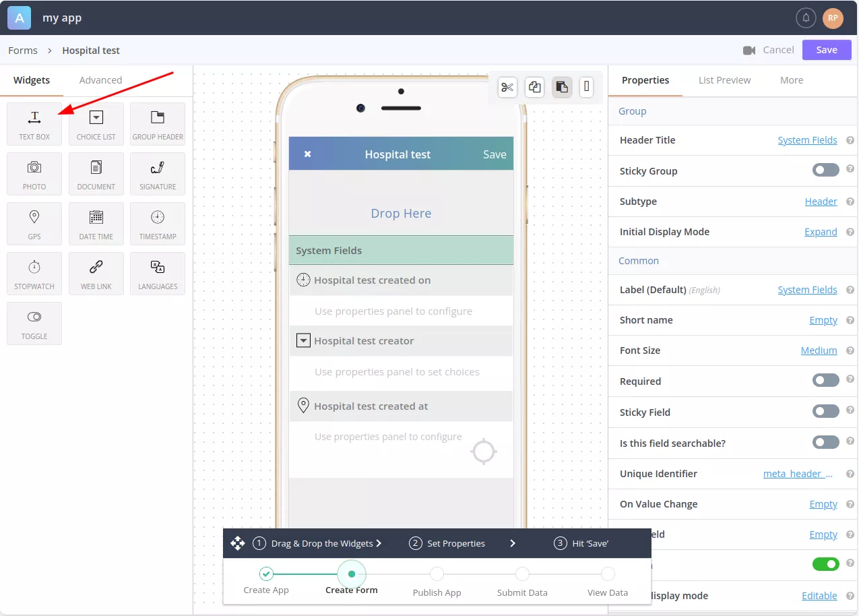Open the Subtype 'Header' selector
Image resolution: width=859 pixels, height=616 pixels.
[821, 202]
